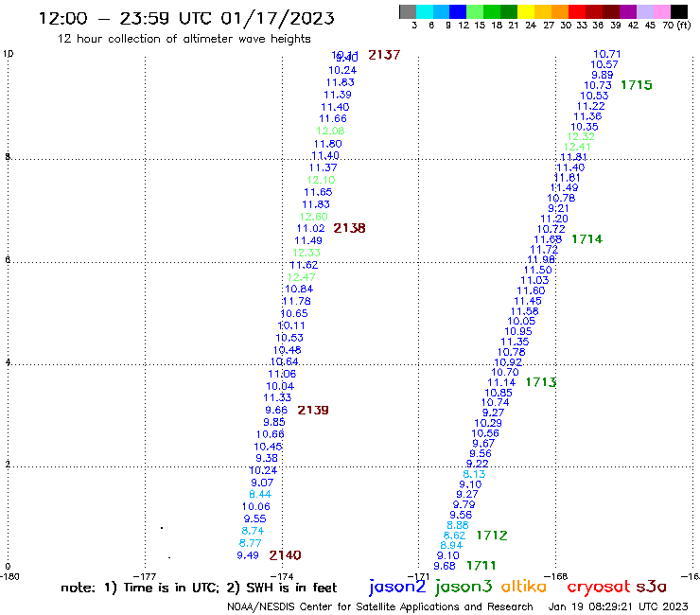Click the jason3 pass label 1713
700x615 pixels.
541,382
